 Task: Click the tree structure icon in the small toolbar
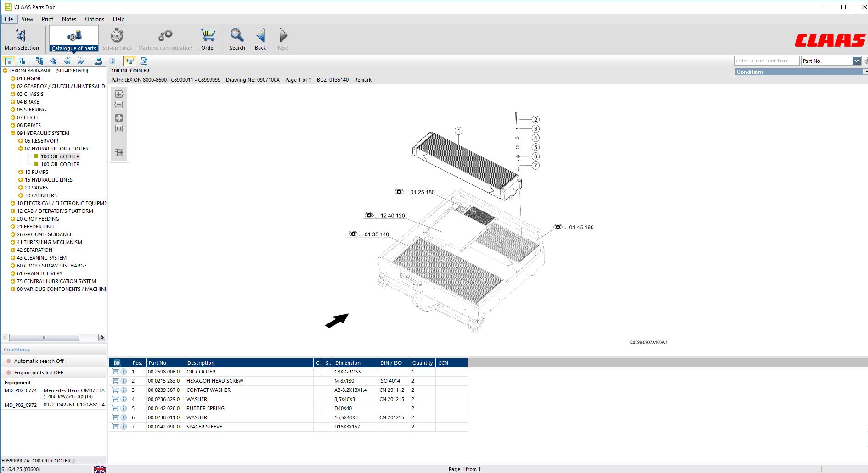[x=39, y=61]
